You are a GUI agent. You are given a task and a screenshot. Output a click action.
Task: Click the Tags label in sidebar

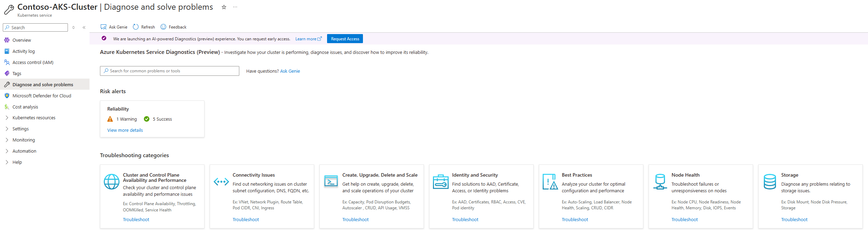point(17,73)
